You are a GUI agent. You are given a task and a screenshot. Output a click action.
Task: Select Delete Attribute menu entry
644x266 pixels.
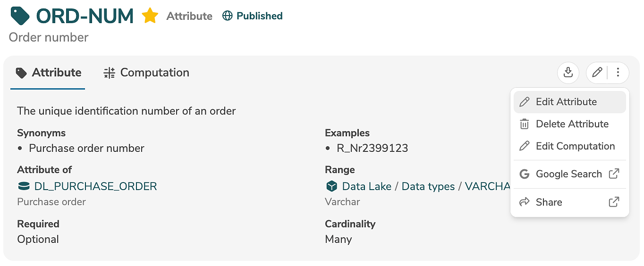(x=572, y=124)
